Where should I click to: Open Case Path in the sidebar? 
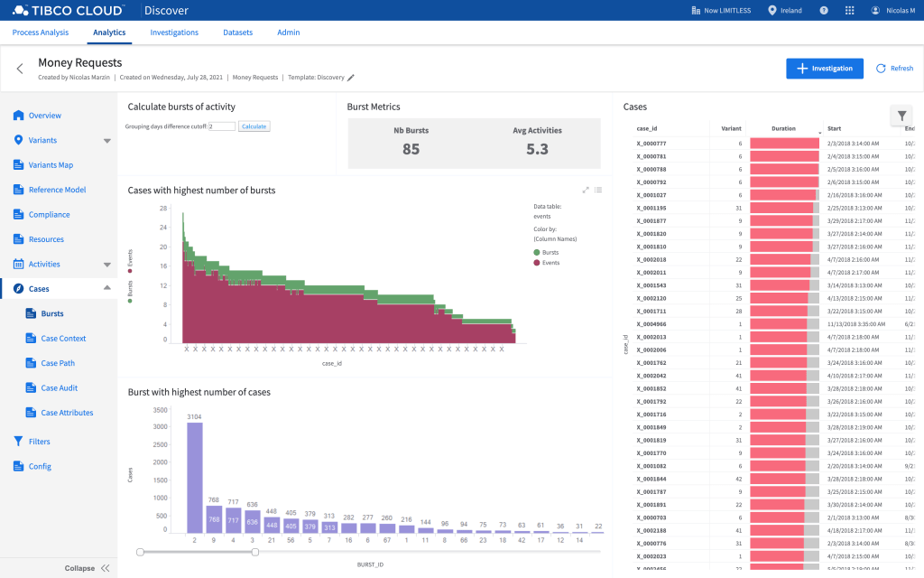[58, 363]
